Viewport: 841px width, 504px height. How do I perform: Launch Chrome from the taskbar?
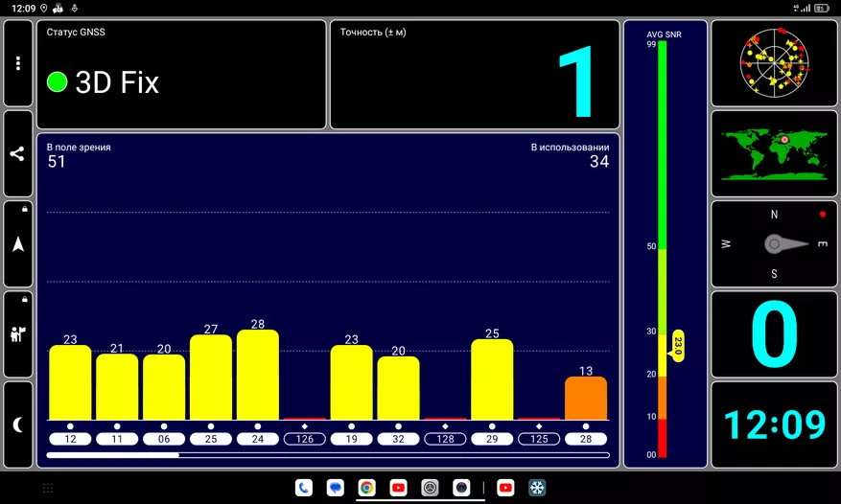click(x=367, y=488)
